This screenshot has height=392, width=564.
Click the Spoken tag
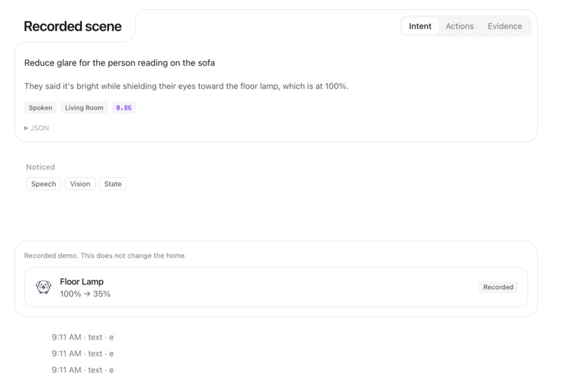pyautogui.click(x=41, y=108)
